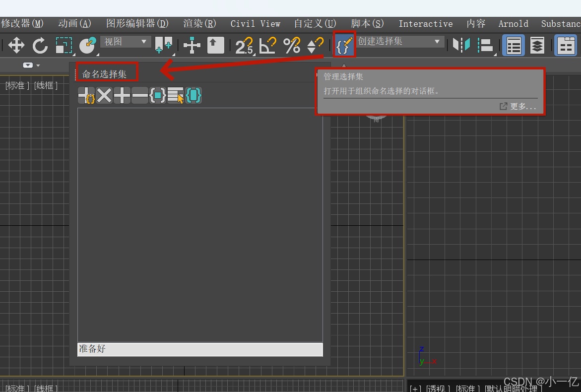Click Highlight Selected Objects braces icon
581x392 pixels.
click(194, 95)
